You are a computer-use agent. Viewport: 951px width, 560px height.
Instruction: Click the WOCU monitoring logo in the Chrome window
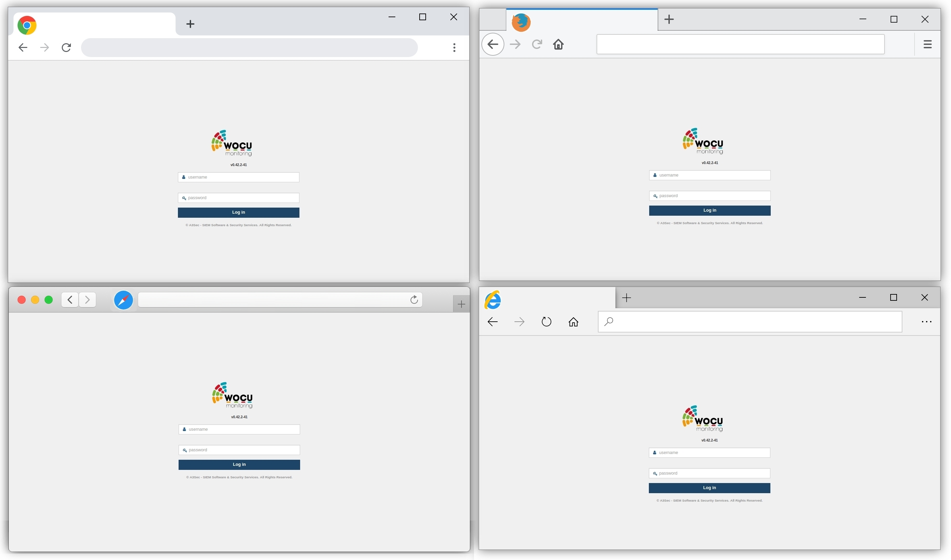(232, 143)
